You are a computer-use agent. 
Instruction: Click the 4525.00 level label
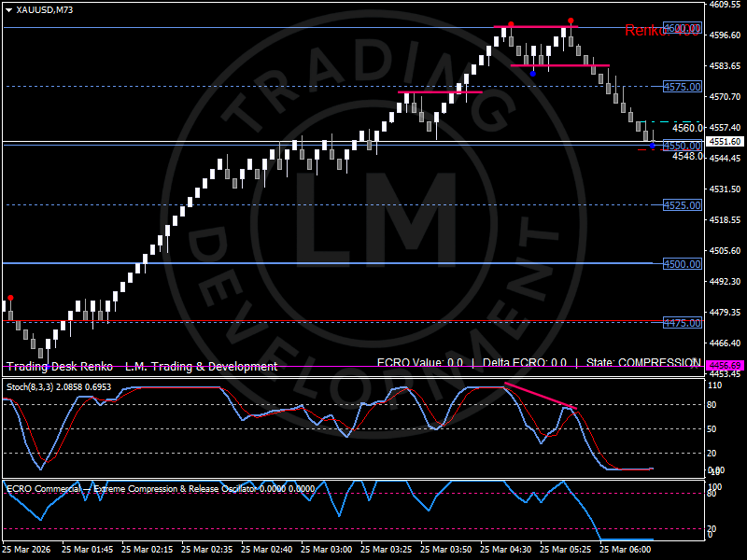click(x=682, y=205)
